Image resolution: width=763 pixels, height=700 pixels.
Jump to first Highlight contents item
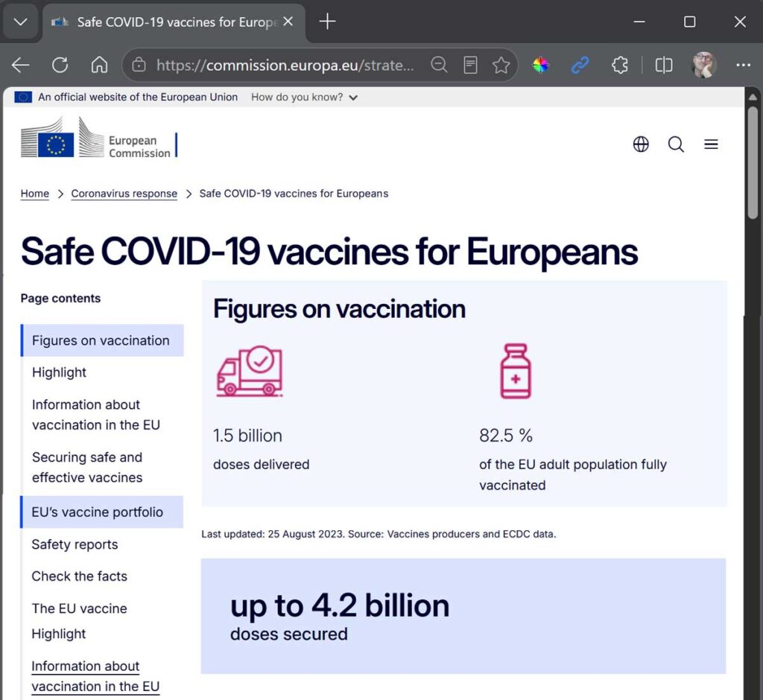click(x=59, y=372)
